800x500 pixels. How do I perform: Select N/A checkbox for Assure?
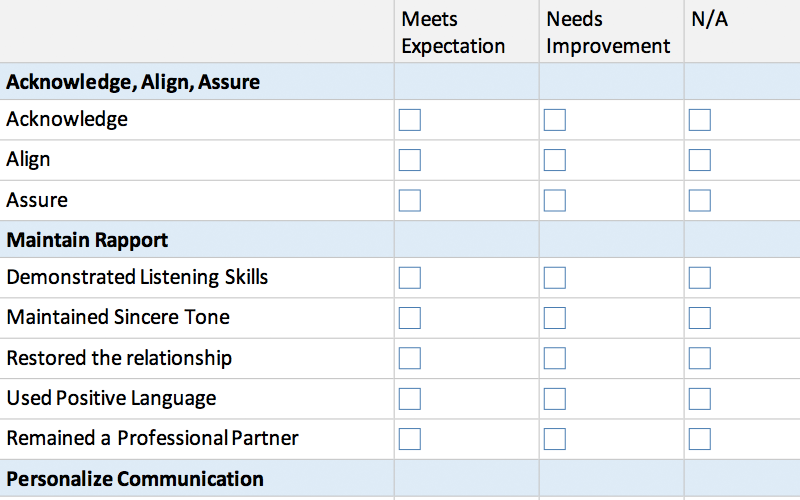(x=699, y=201)
